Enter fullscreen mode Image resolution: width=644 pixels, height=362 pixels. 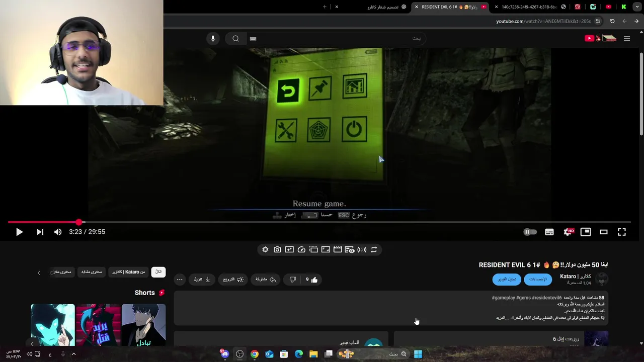pyautogui.click(x=622, y=232)
